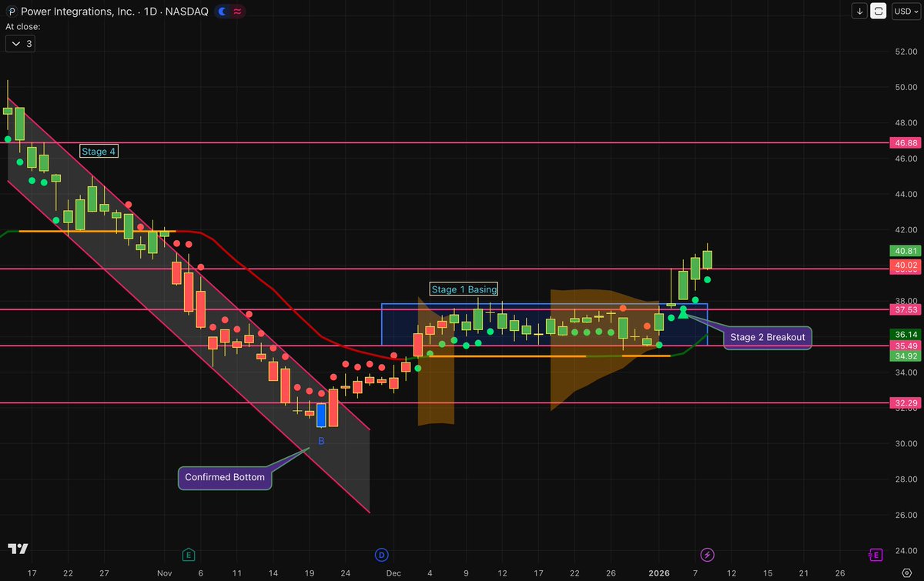Expand the indicator legend showing 3

click(19, 44)
